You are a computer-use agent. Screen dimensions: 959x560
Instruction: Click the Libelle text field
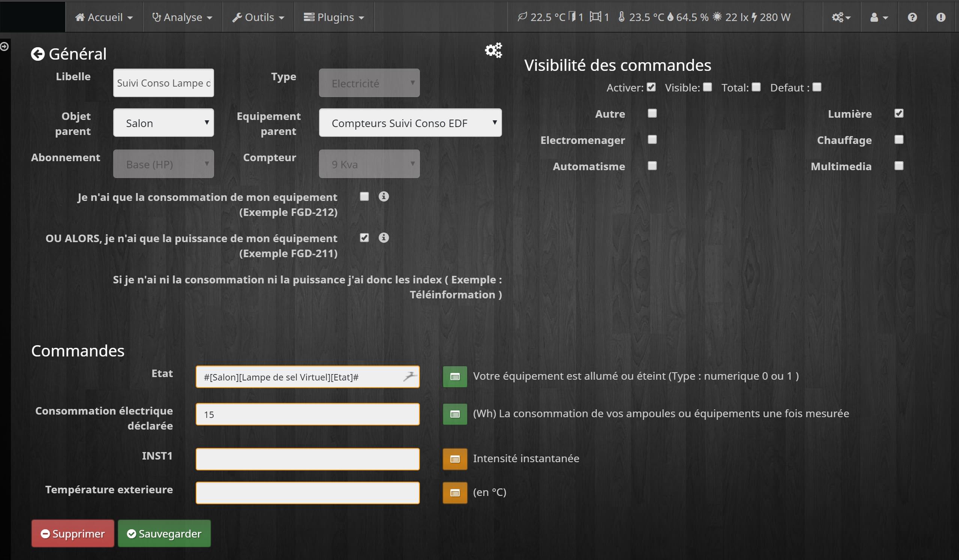(163, 83)
